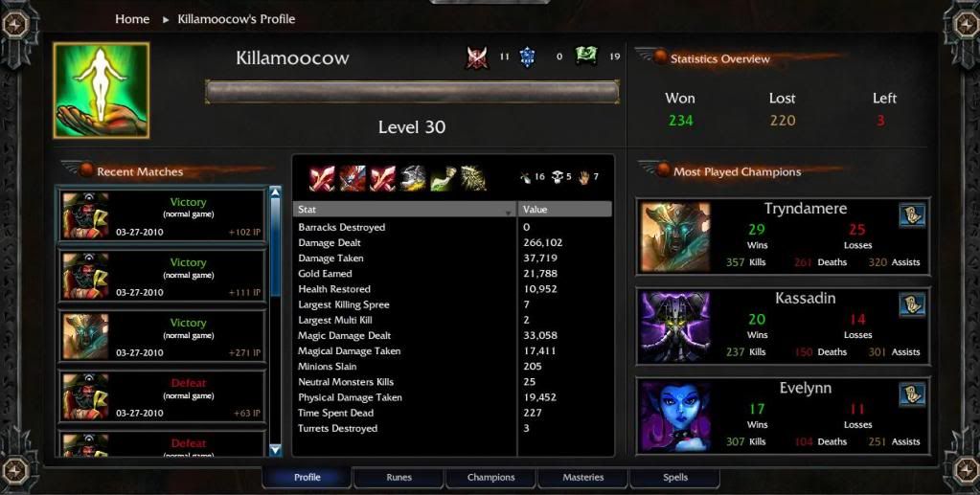Viewport: 980px width, 495px height.
Task: Click the summoner profile avatar icon
Action: click(x=102, y=90)
